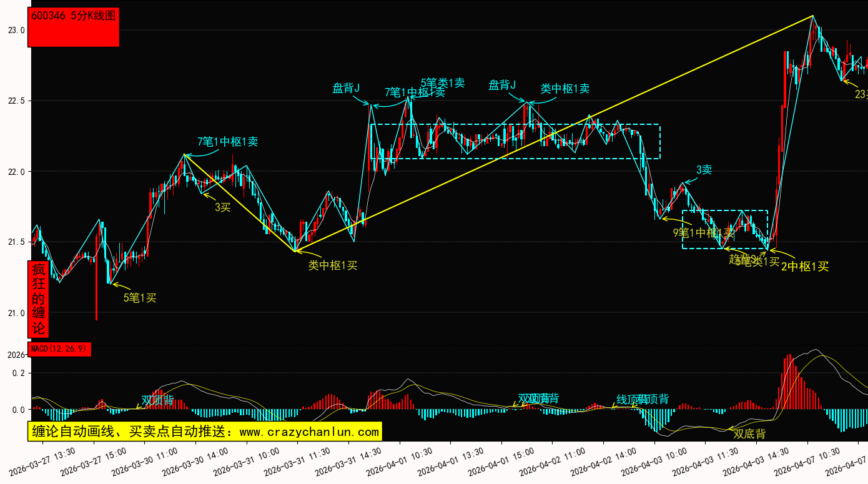Click the 600346 5分K线图 title box
Viewport: 868px width, 484px height.
74,27
